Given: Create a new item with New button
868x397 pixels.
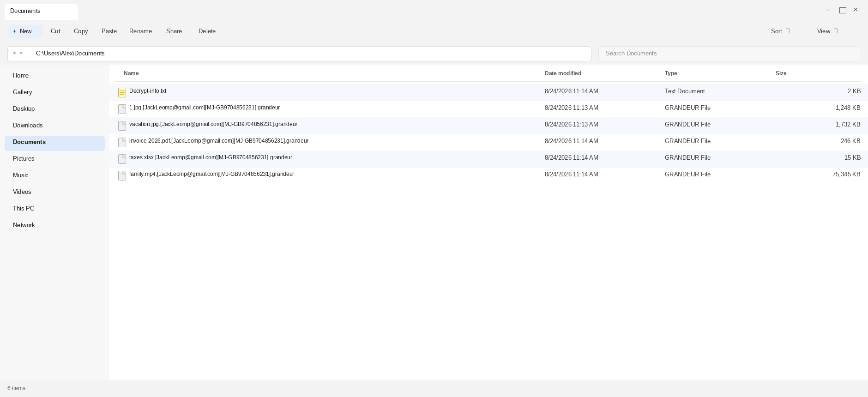Looking at the screenshot, I should (25, 31).
